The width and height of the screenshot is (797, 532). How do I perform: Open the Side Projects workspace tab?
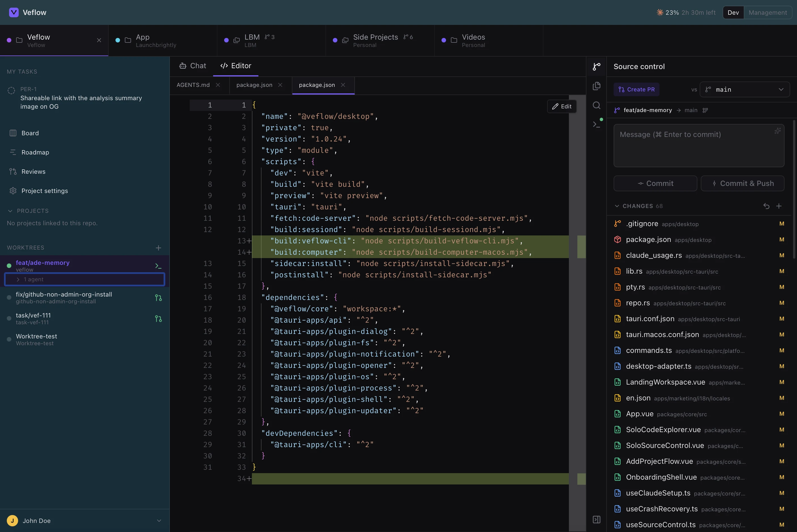(380, 40)
